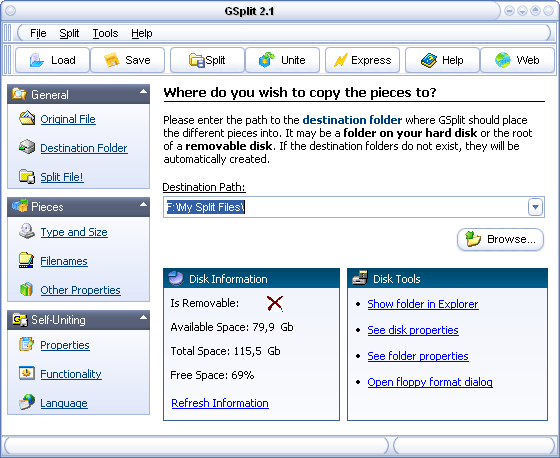Click the Load toolbar icon
This screenshot has height=458, width=560.
tap(36, 60)
